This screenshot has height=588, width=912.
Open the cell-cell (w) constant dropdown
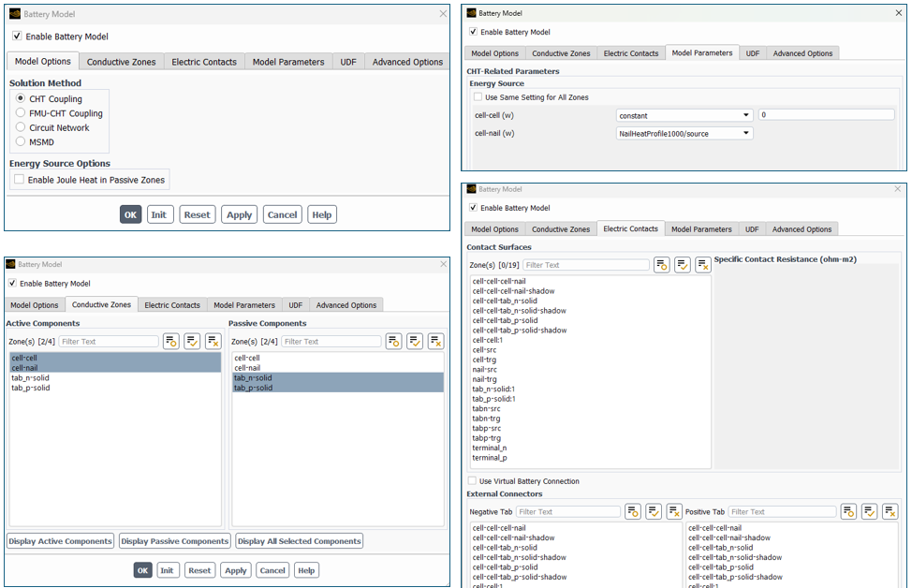(x=684, y=116)
